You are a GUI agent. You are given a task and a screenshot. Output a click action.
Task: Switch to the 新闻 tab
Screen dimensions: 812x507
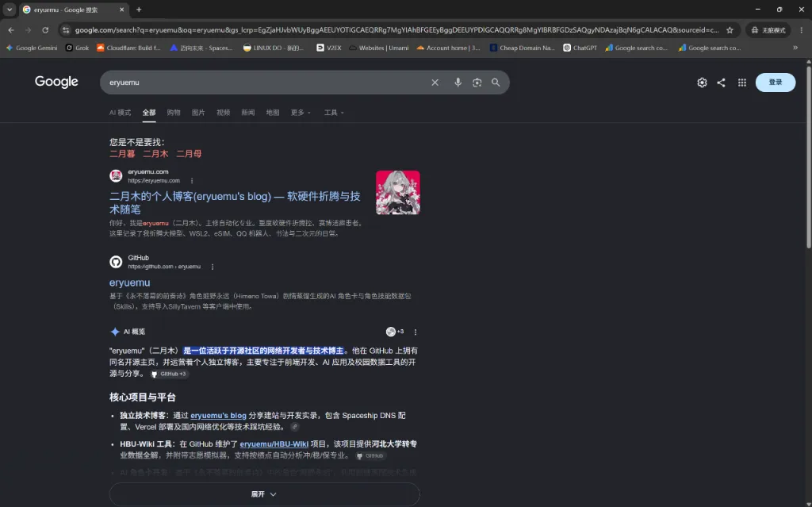pyautogui.click(x=248, y=113)
